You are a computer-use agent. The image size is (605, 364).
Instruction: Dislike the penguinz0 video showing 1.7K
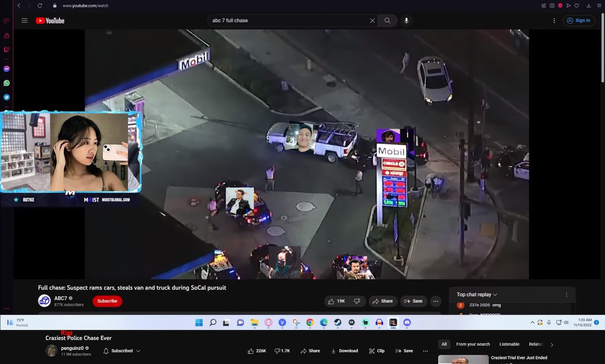click(x=282, y=351)
